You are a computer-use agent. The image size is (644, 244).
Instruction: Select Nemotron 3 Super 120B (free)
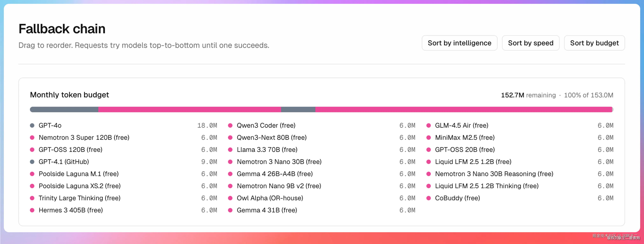pos(84,137)
